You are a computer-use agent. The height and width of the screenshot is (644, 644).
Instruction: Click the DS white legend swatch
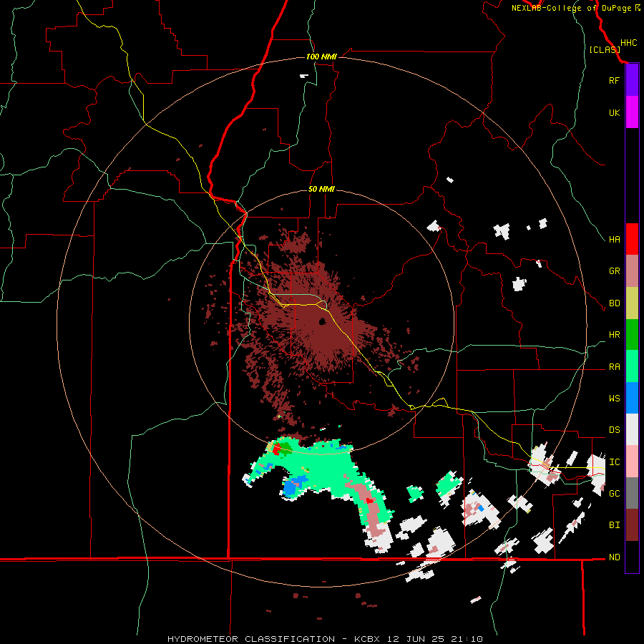632,429
